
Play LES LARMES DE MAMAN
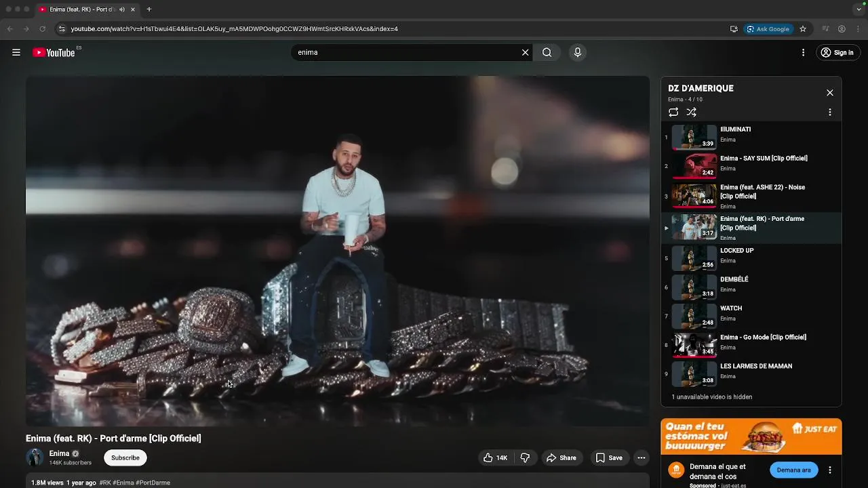[x=751, y=373]
